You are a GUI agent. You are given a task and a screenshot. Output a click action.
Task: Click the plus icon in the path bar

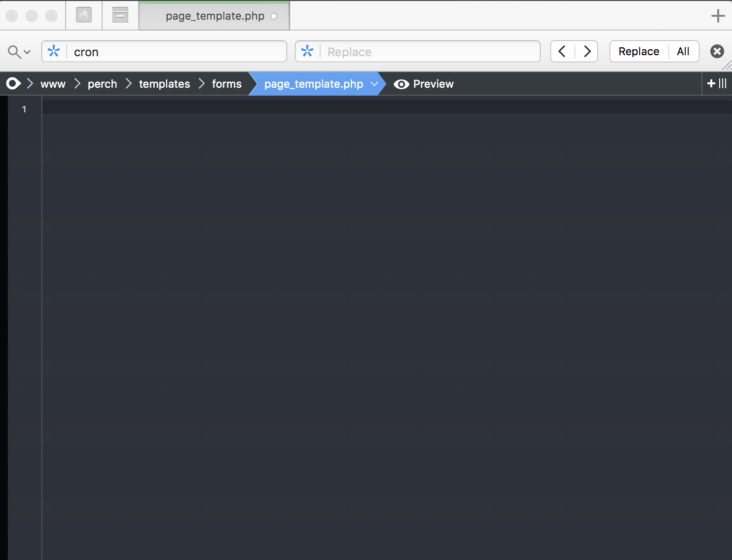click(710, 84)
